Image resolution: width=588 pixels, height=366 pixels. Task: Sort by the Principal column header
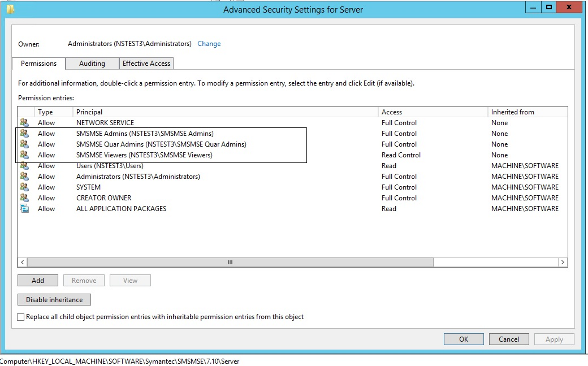(89, 112)
